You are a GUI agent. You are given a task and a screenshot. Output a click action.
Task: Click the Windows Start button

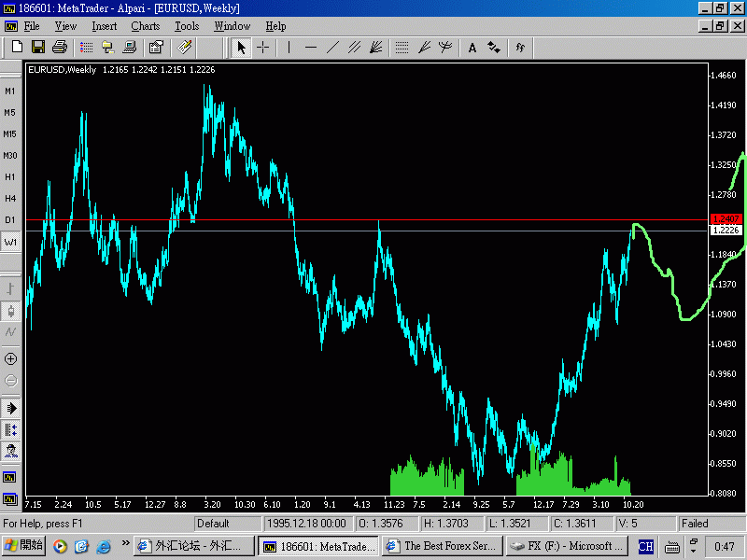click(24, 546)
